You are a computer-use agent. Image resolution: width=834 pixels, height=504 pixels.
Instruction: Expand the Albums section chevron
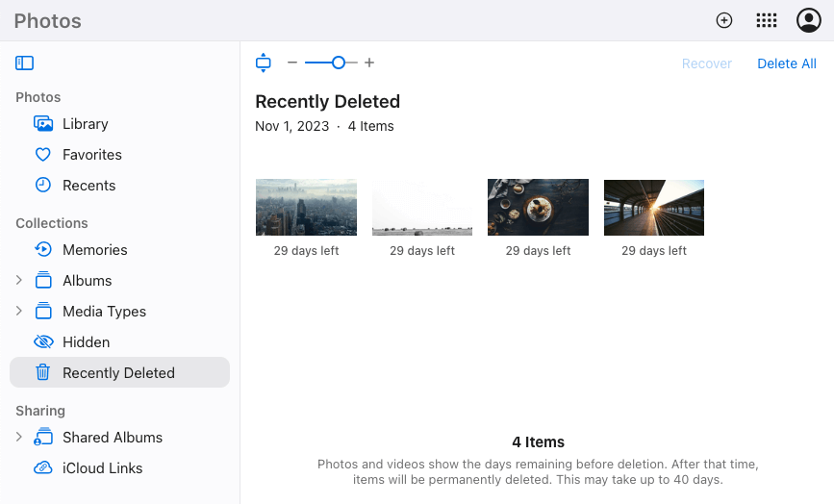tap(19, 280)
